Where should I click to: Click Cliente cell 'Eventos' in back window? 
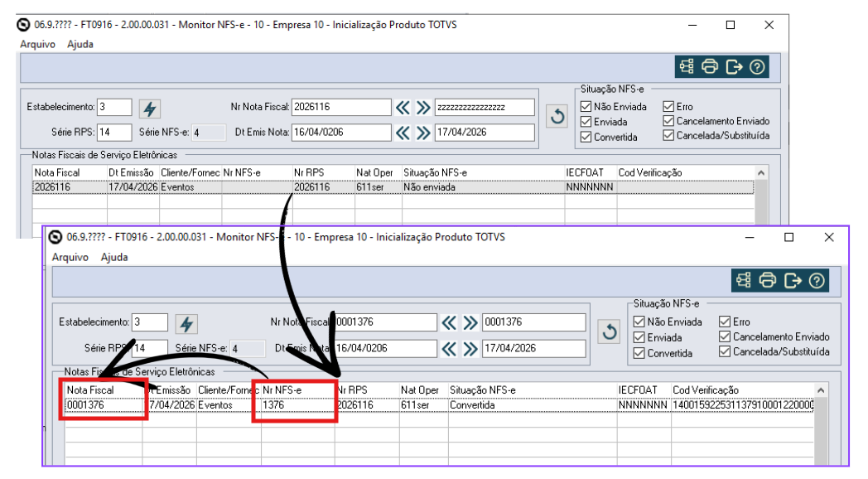(x=190, y=187)
